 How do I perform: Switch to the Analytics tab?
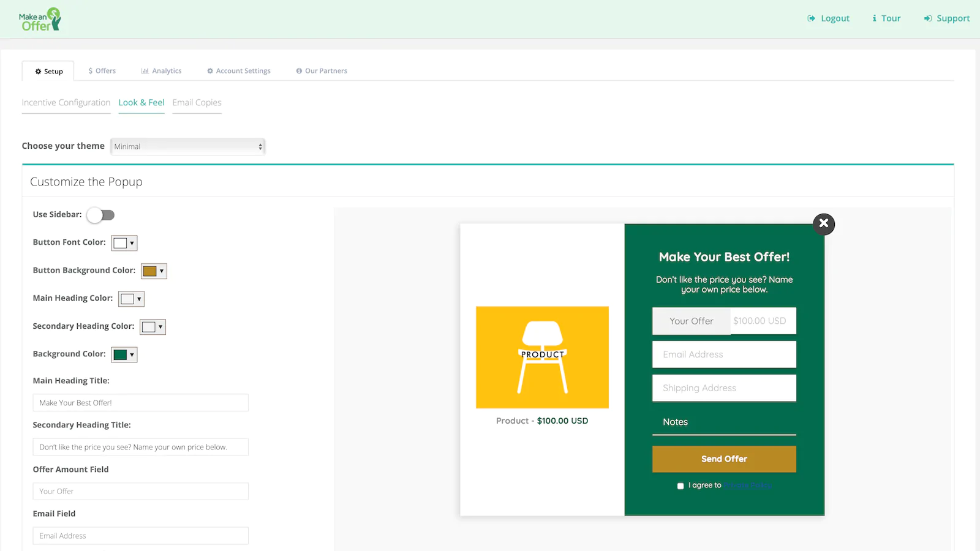[x=162, y=71]
